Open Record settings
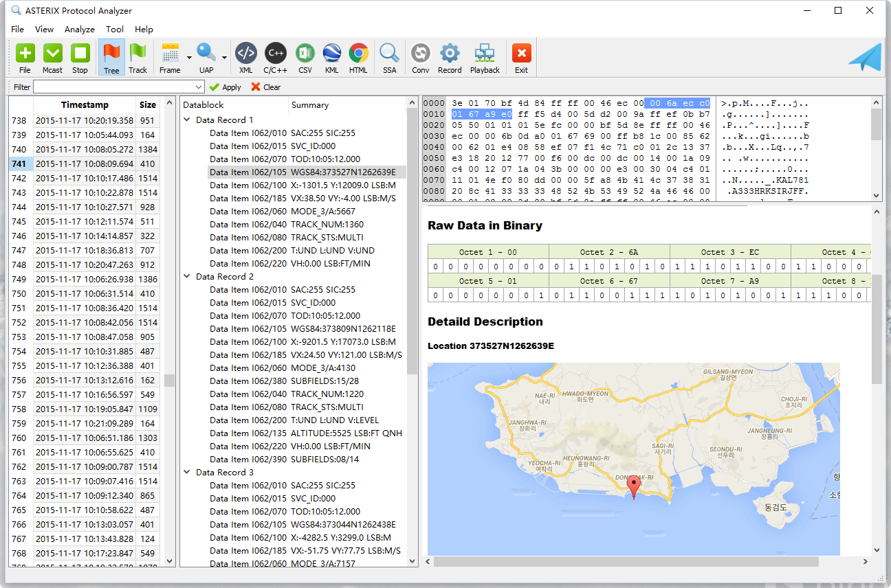This screenshot has width=891, height=588. click(x=450, y=58)
